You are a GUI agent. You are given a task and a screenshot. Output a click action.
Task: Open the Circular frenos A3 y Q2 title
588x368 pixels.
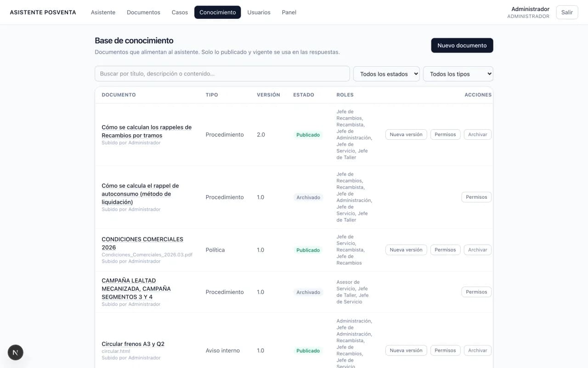click(133, 344)
